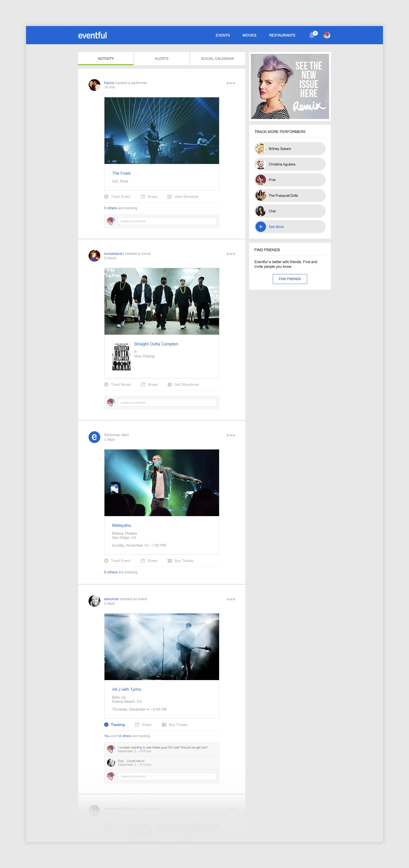Viewport: 409px width, 868px height.
Task: Click Track Movie on Straight Outta Compton
Action: [117, 385]
